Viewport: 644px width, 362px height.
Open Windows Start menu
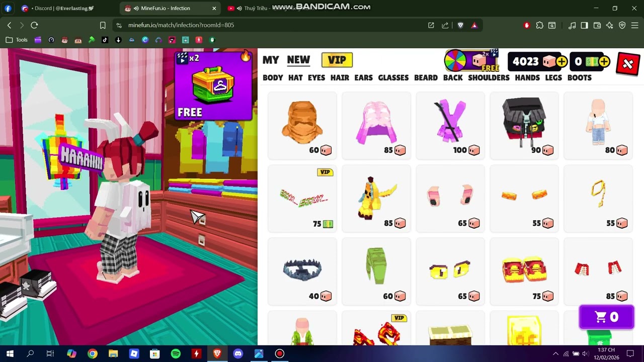point(10,354)
